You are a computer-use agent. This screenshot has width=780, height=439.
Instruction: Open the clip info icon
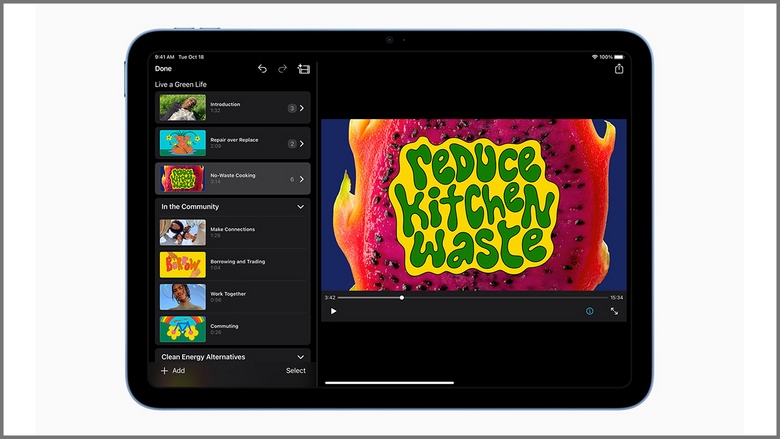click(x=589, y=311)
